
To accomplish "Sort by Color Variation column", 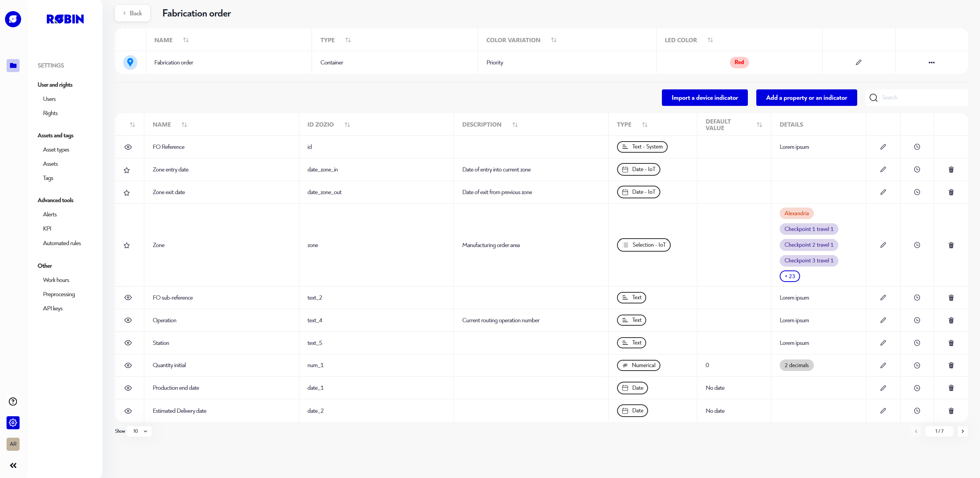I will coord(554,40).
